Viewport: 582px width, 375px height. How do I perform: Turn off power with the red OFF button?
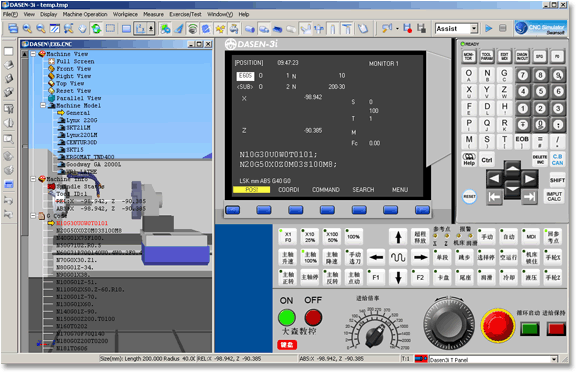tap(313, 318)
